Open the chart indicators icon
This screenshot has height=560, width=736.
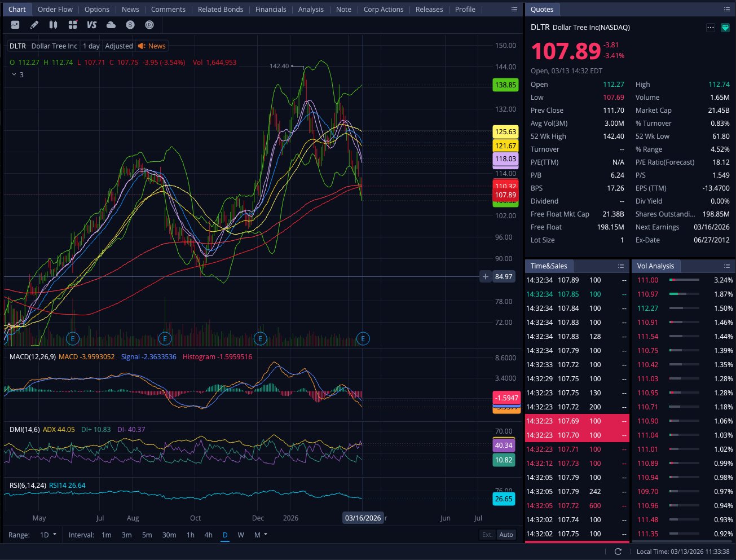[x=15, y=25]
